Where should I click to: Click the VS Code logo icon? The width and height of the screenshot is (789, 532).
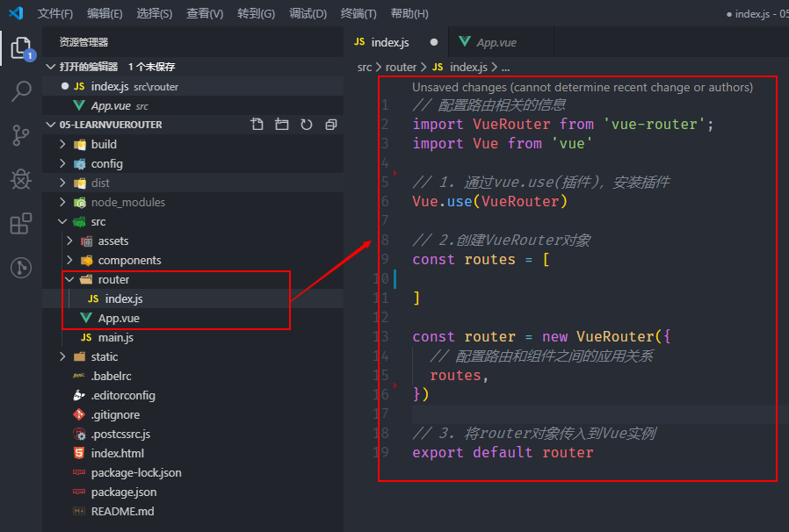click(x=16, y=13)
